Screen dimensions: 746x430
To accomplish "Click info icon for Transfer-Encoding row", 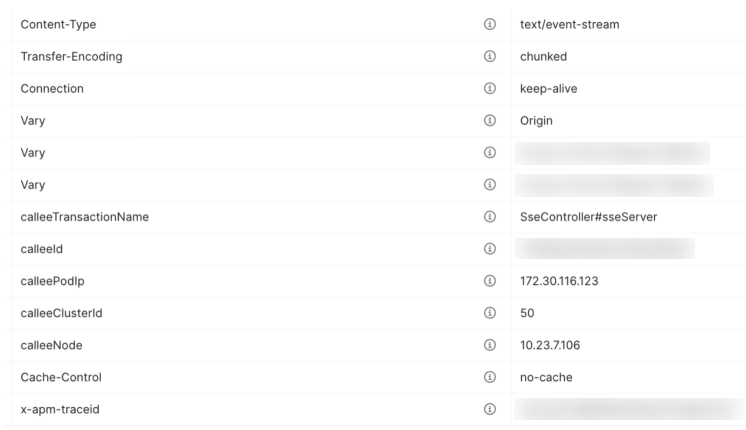I will pyautogui.click(x=490, y=56).
